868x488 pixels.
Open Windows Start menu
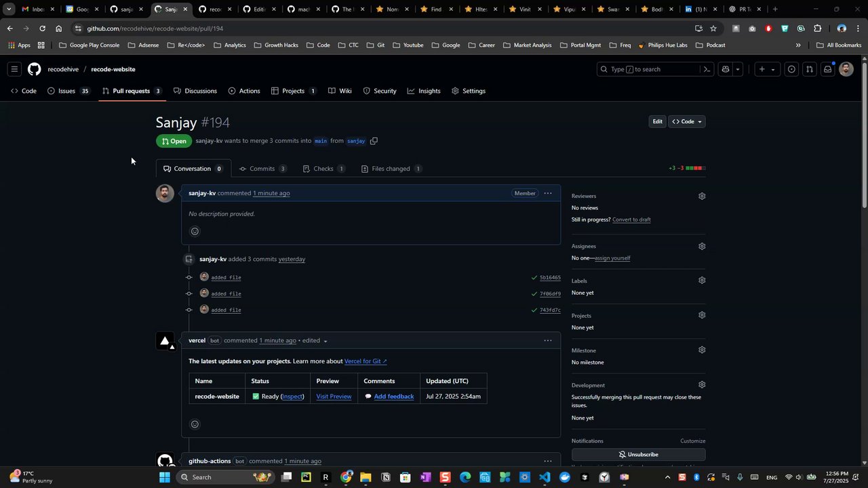tap(165, 477)
